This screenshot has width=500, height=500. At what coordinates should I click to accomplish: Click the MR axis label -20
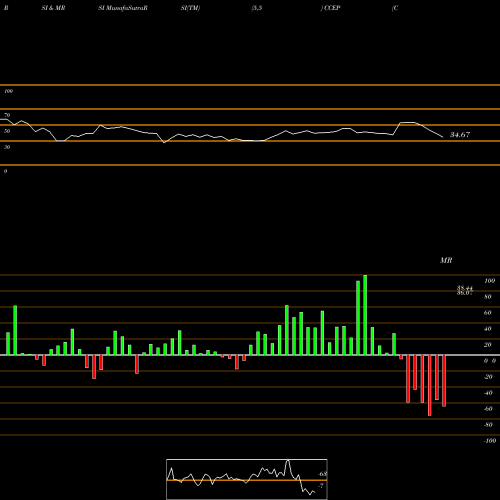tap(488, 377)
